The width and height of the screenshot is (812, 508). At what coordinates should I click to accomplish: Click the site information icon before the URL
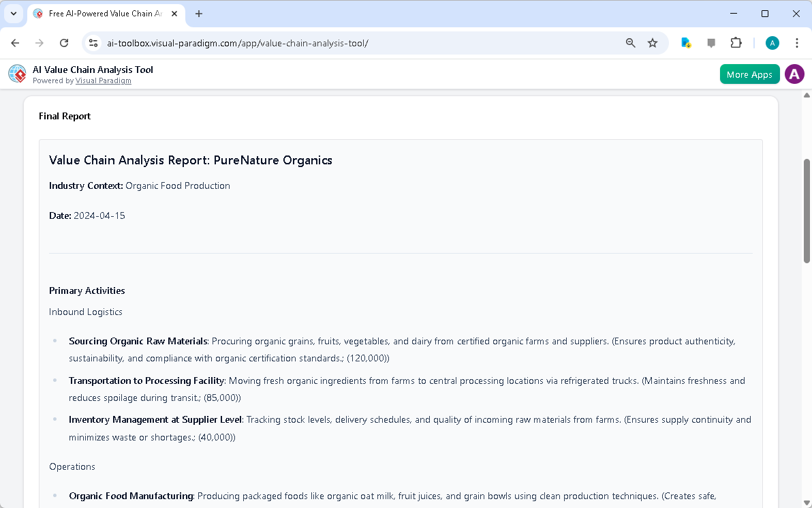[x=93, y=42]
